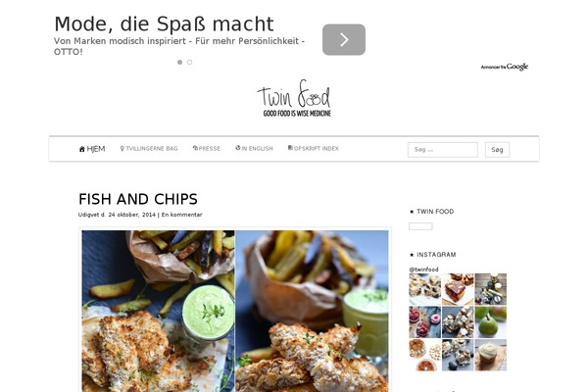
Task: Select the first ad carousel dot
Action: (x=179, y=63)
